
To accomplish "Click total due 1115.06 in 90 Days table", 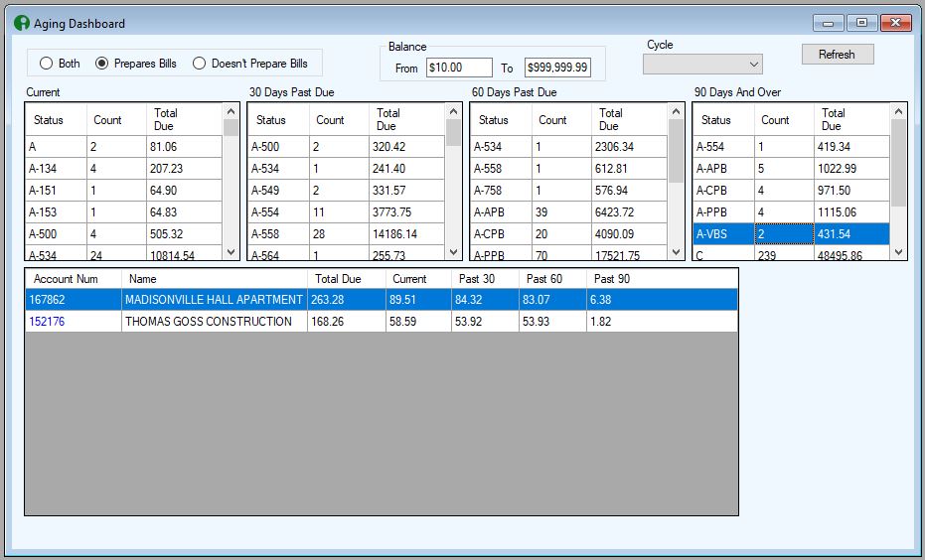I will click(x=851, y=212).
